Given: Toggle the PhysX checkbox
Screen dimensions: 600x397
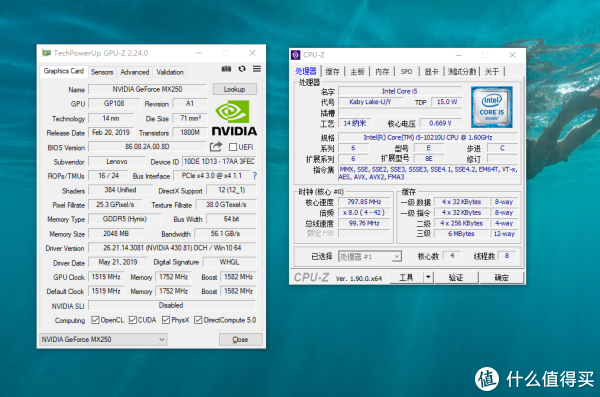Looking at the screenshot, I should point(166,320).
